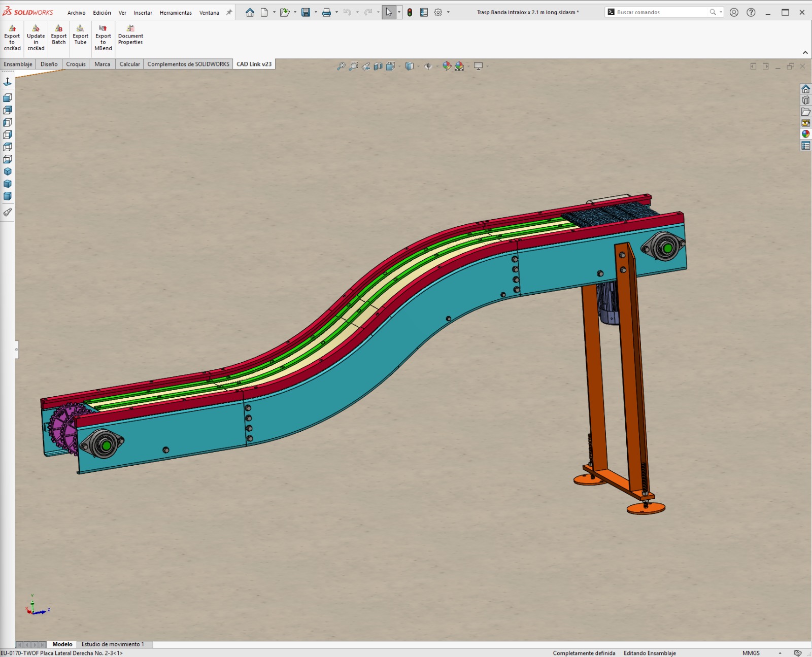Image resolution: width=812 pixels, height=657 pixels.
Task: Click Hide/Show Items eye icon
Action: pyautogui.click(x=428, y=66)
